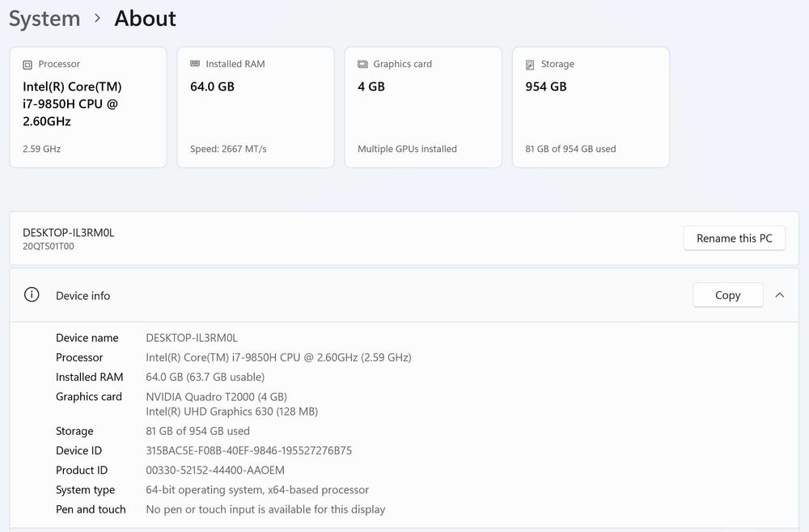
Task: Select the '954 GB' storage card value
Action: pos(546,87)
